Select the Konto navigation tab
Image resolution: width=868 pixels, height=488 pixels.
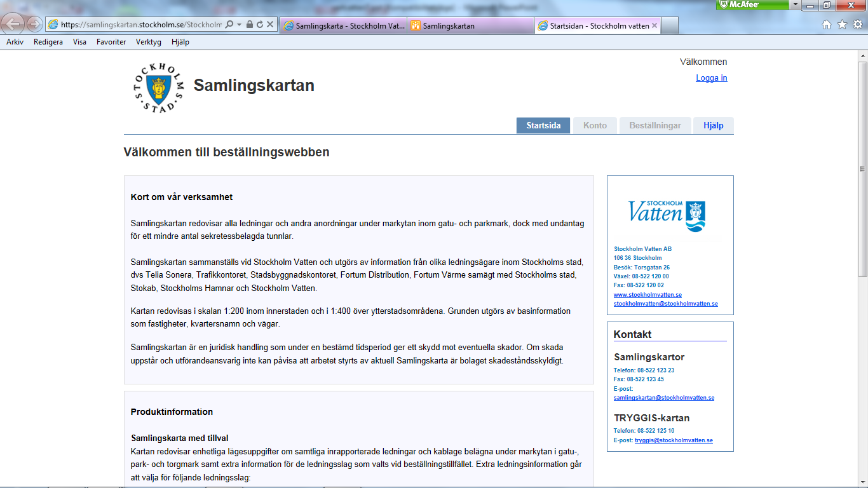(x=595, y=126)
